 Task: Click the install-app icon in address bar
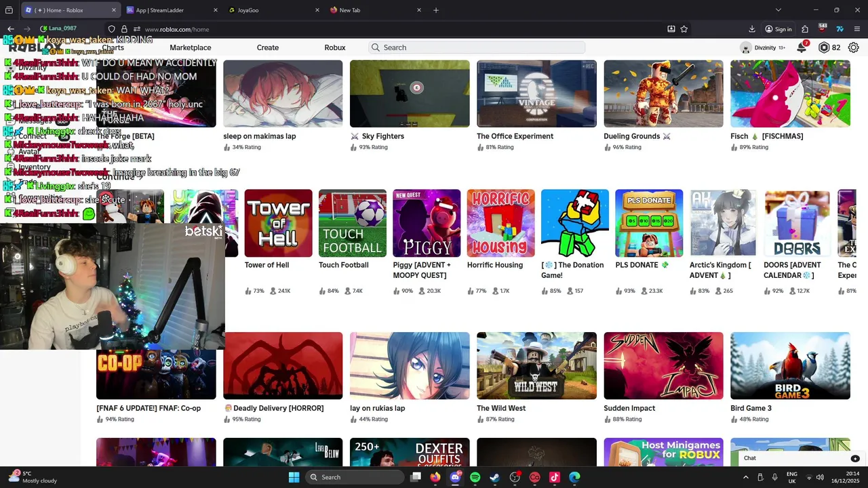(671, 29)
